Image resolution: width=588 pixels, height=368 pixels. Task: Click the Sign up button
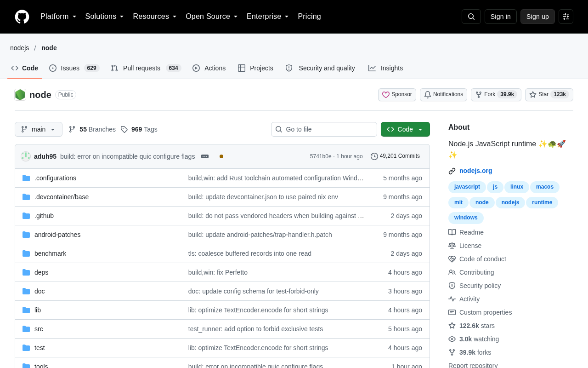[x=537, y=17]
